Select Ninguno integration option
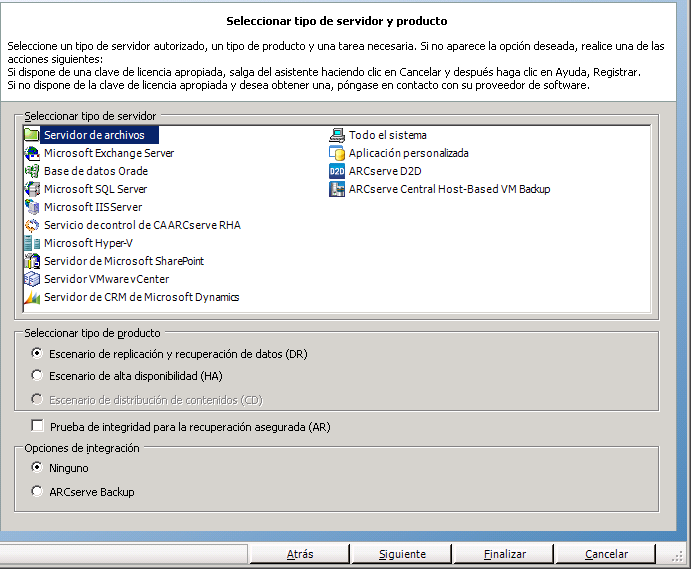This screenshot has width=691, height=569. coord(37,467)
